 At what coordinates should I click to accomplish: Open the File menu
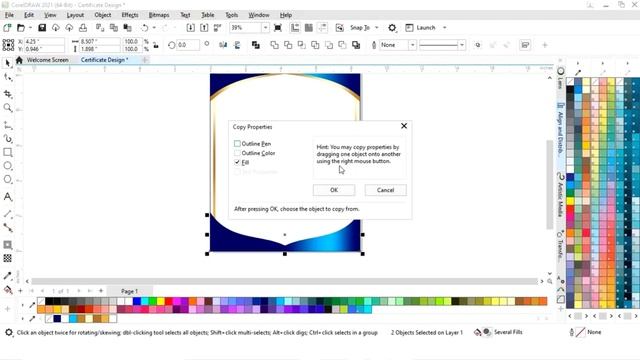click(9, 15)
